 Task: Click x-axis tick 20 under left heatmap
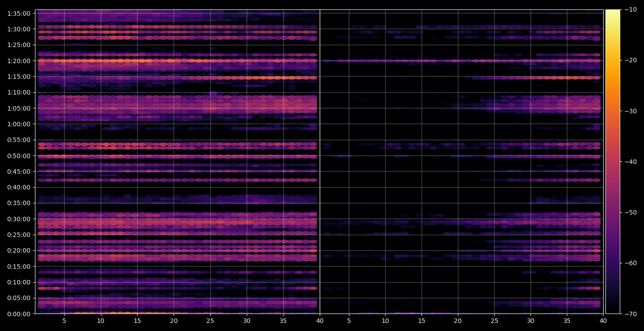pyautogui.click(x=174, y=321)
